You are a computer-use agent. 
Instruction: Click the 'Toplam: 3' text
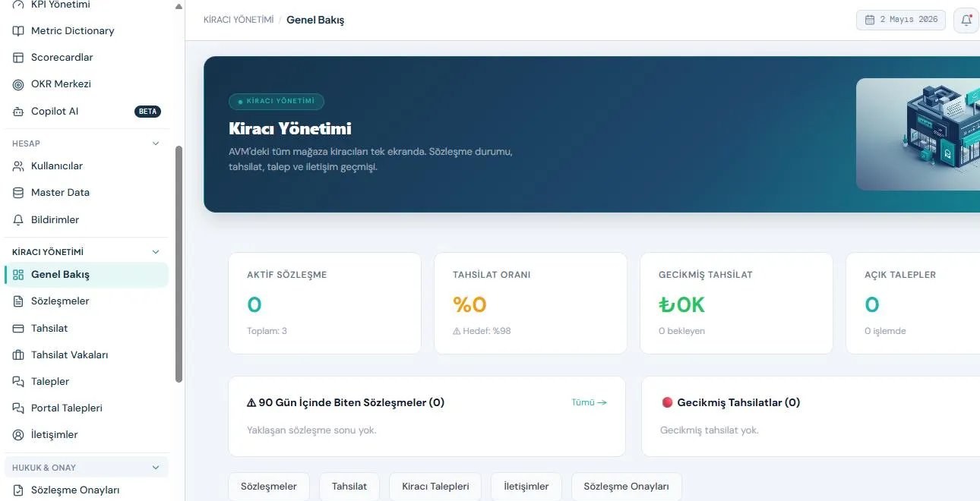coord(267,331)
